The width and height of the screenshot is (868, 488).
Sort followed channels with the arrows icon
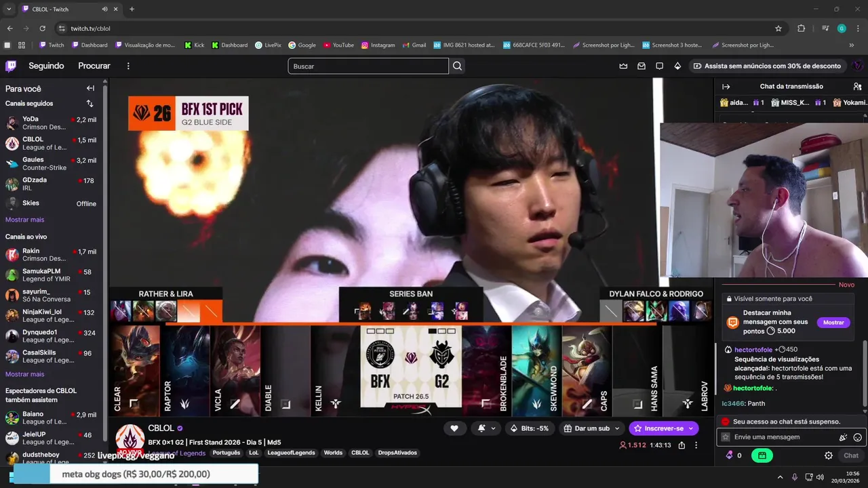click(x=90, y=104)
